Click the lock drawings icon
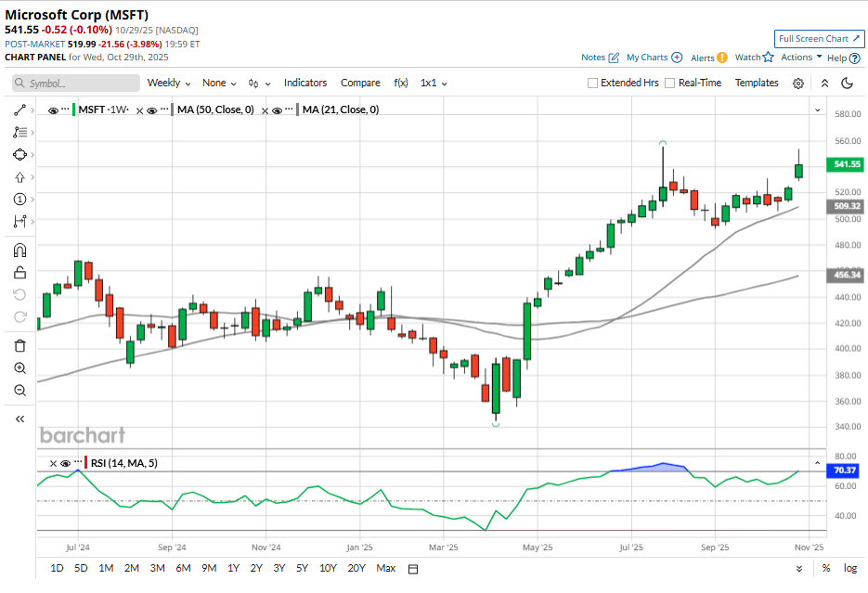 [19, 273]
